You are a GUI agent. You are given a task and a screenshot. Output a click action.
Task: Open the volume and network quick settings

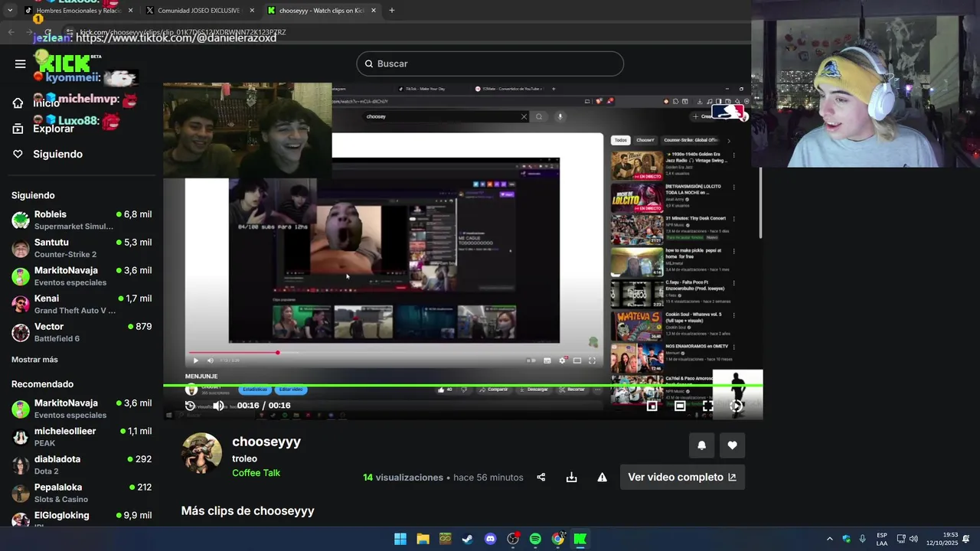pos(907,539)
